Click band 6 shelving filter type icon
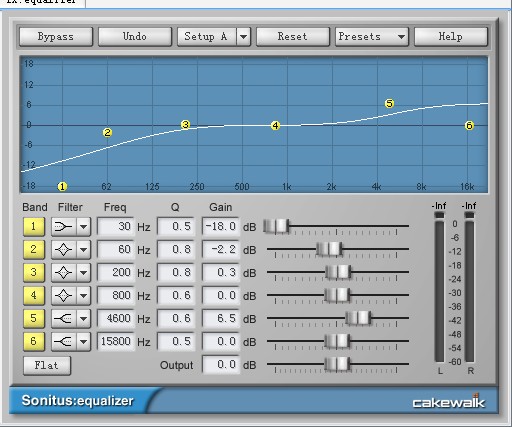The width and height of the screenshot is (512, 427). (x=64, y=342)
